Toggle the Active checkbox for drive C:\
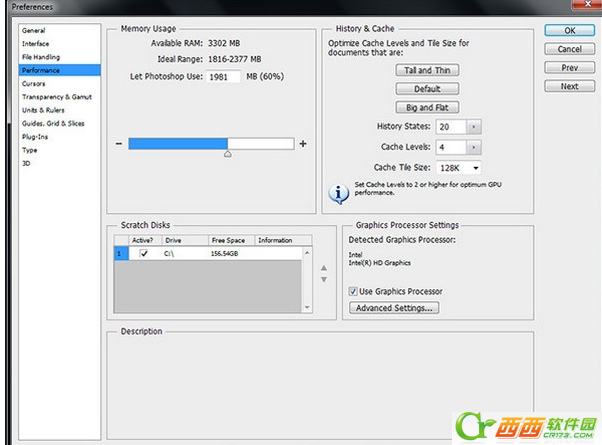602x445 pixels. pyautogui.click(x=144, y=253)
